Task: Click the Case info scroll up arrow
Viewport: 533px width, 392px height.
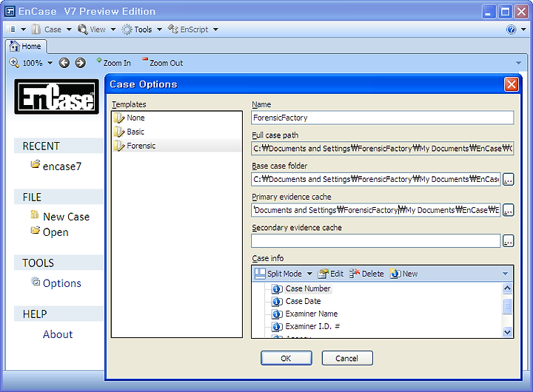Action: [x=507, y=288]
